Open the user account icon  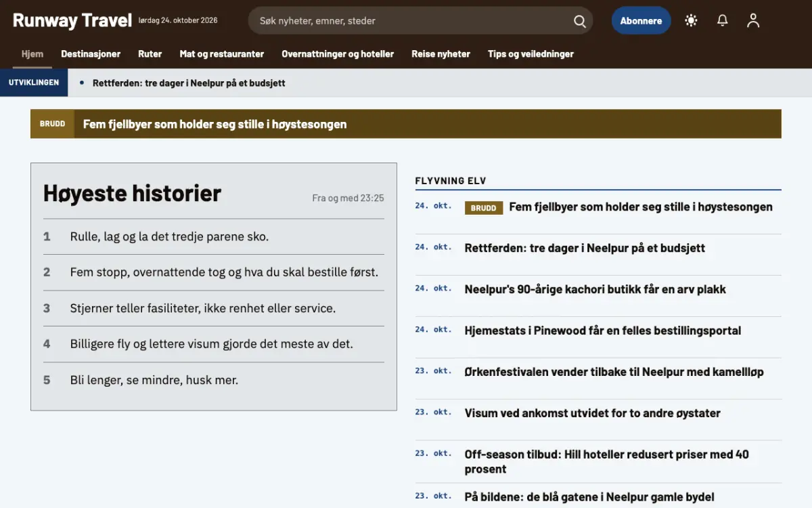[753, 20]
